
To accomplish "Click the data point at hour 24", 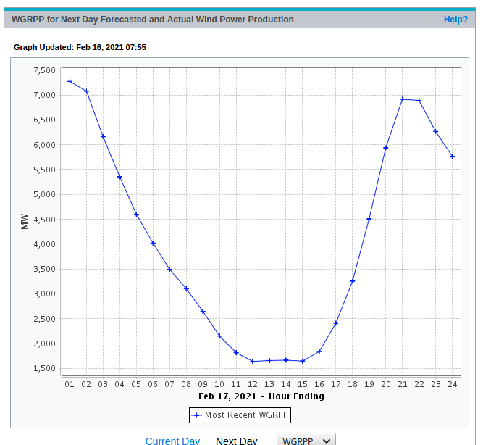I will (453, 157).
